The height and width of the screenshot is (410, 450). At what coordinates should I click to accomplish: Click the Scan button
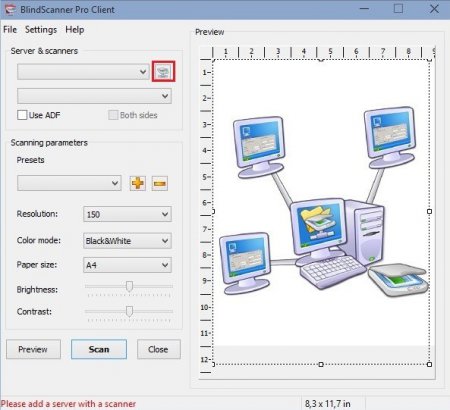[99, 349]
